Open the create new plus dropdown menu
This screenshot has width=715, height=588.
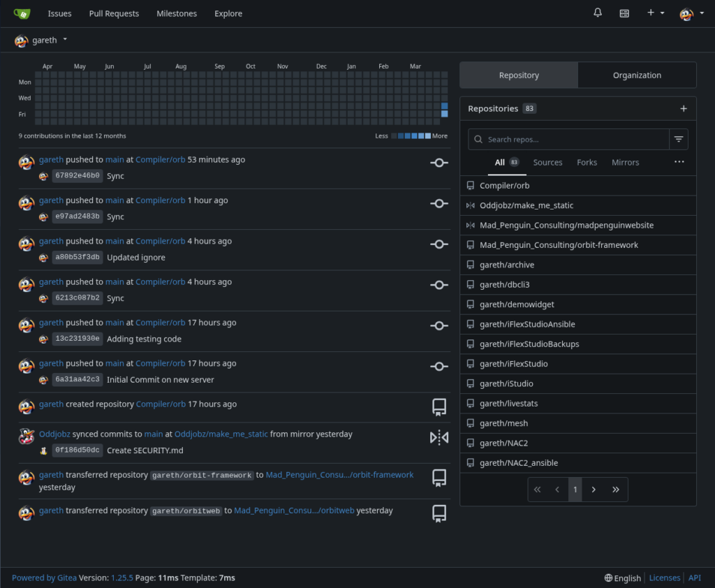click(x=655, y=13)
